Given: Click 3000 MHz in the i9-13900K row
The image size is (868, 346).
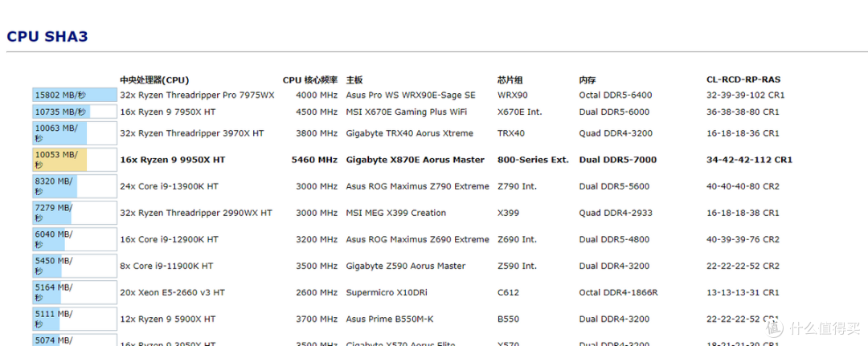Looking at the screenshot, I should 317,186.
